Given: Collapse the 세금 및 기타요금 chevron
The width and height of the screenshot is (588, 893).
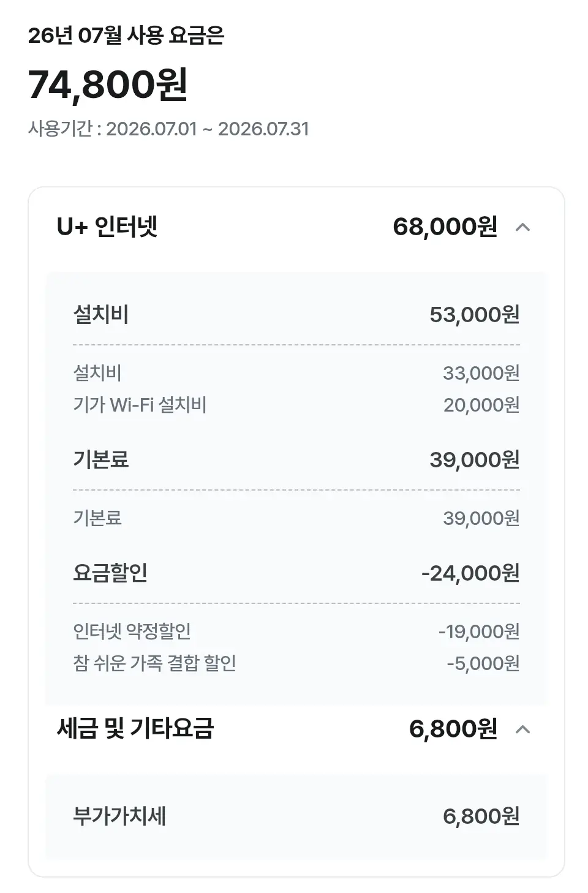Looking at the screenshot, I should point(522,729).
